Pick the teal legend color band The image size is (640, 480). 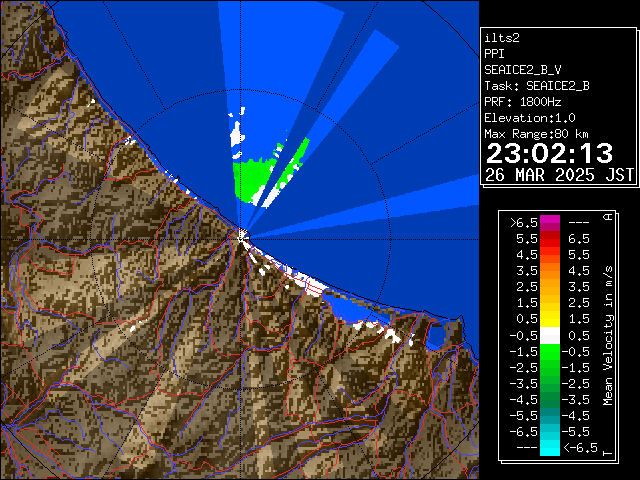pyautogui.click(x=550, y=416)
